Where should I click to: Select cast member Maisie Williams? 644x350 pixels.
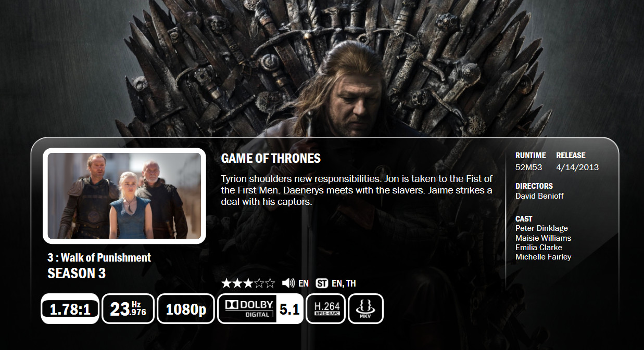[x=544, y=238]
